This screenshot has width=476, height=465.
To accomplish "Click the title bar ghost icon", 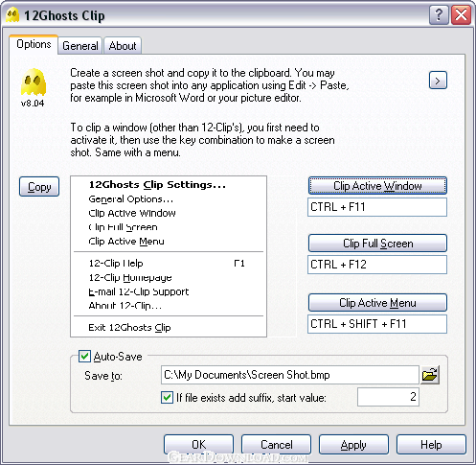I will [x=12, y=15].
